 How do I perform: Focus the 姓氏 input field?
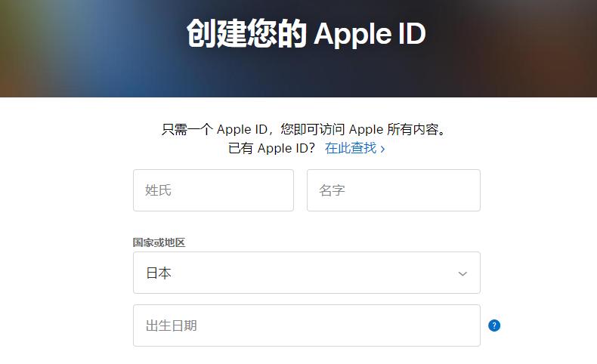[x=213, y=190]
